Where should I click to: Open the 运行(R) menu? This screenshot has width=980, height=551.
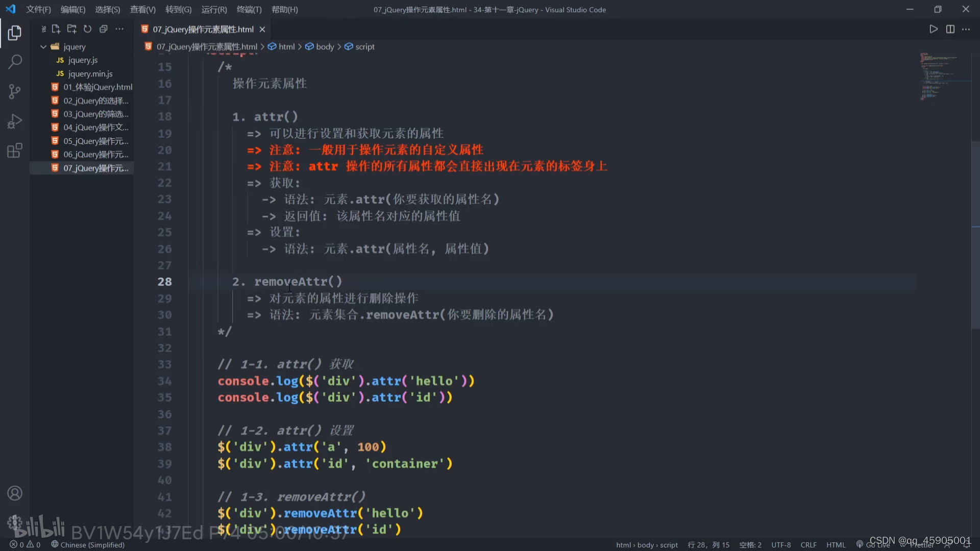click(213, 9)
